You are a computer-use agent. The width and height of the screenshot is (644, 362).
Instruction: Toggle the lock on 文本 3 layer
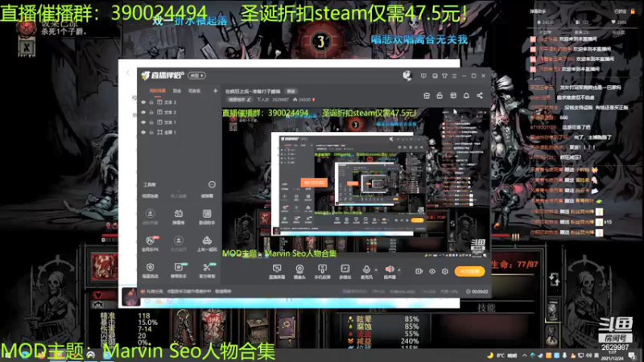click(x=151, y=102)
